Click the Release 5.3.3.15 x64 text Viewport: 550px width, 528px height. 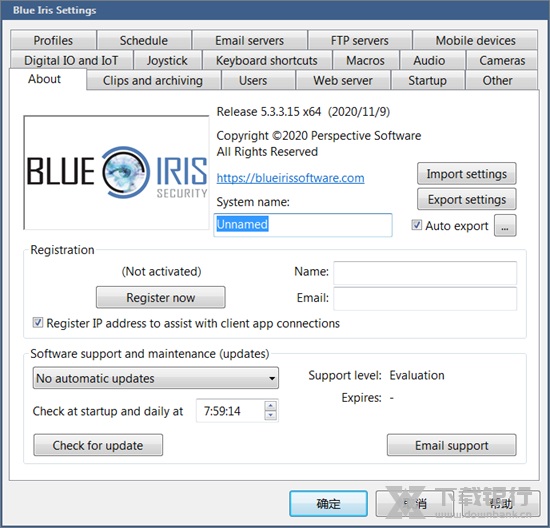click(x=269, y=112)
